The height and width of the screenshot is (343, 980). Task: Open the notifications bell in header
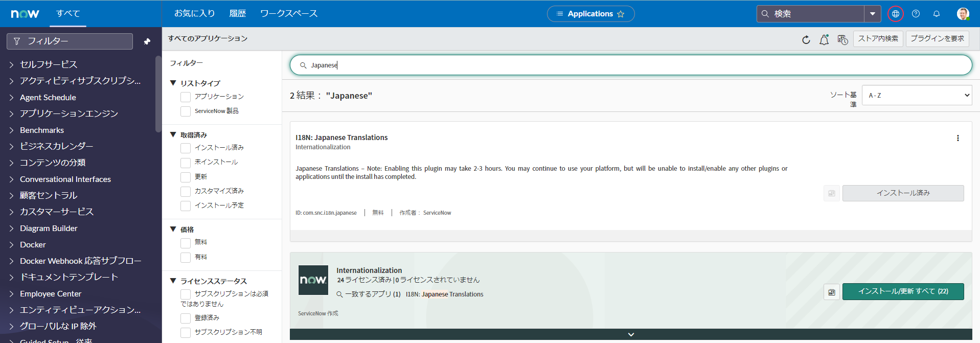tap(936, 14)
